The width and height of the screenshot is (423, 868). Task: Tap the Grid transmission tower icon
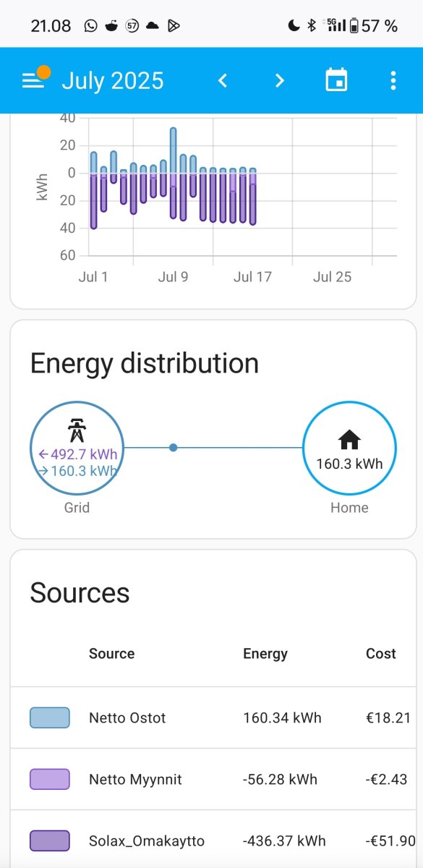tap(77, 430)
